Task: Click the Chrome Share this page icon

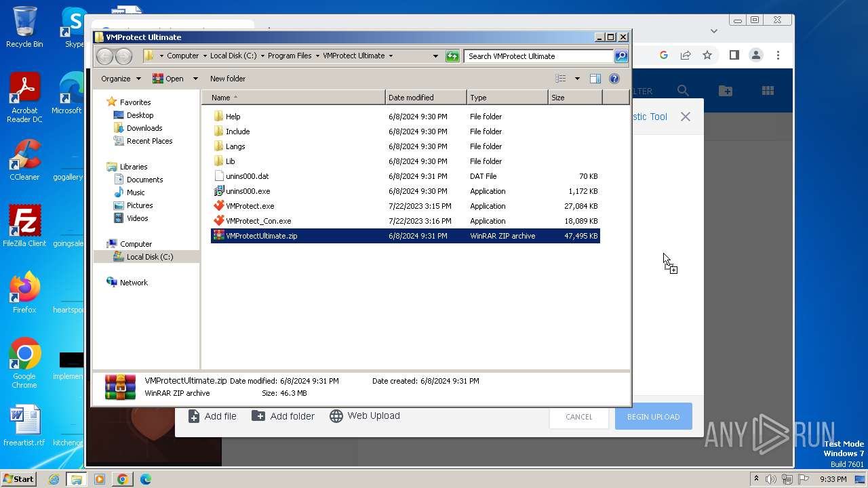Action: [686, 56]
